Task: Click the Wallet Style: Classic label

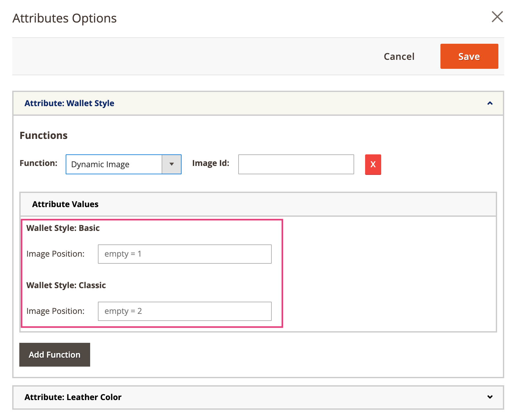Action: coord(66,285)
